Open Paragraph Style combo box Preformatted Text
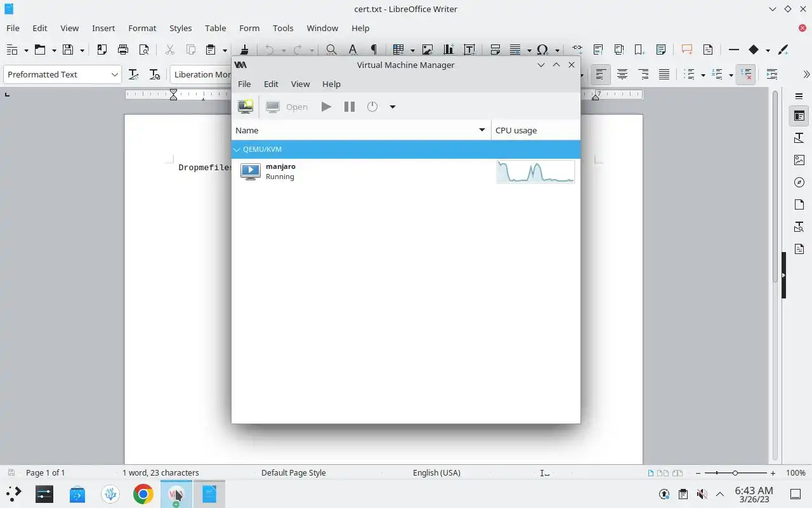 tap(62, 74)
